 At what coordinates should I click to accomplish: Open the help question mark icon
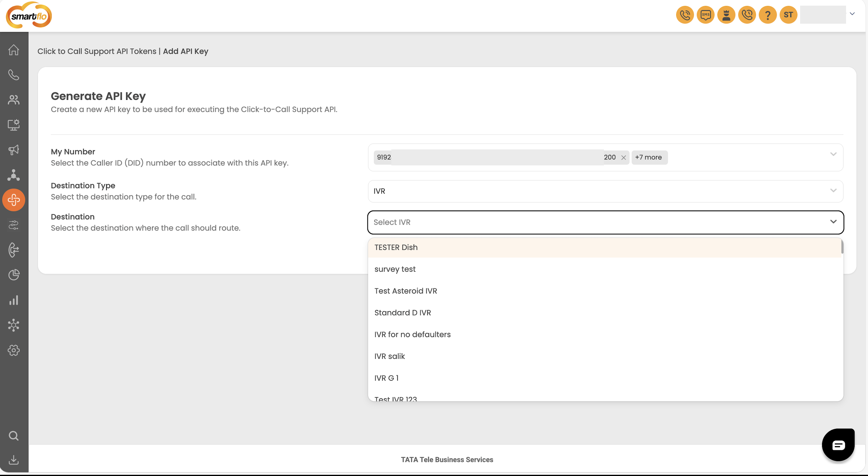point(768,15)
